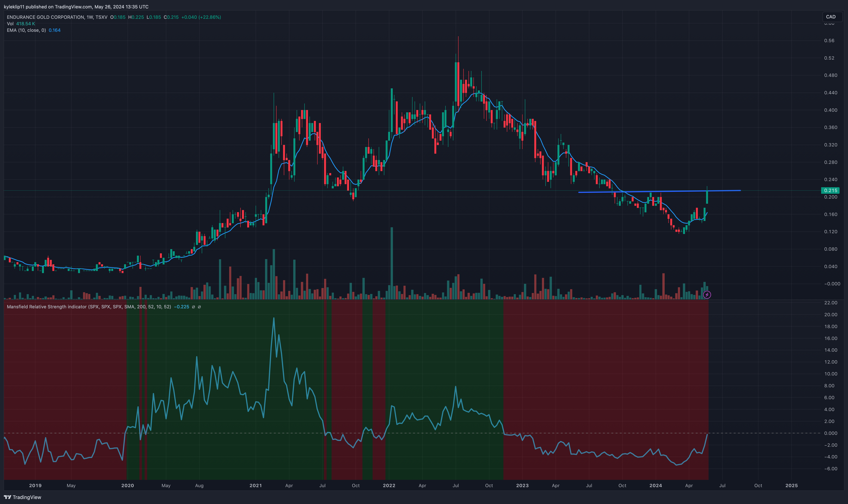The width and height of the screenshot is (848, 504).
Task: Click the 2022 label on time axis
Action: [389, 485]
